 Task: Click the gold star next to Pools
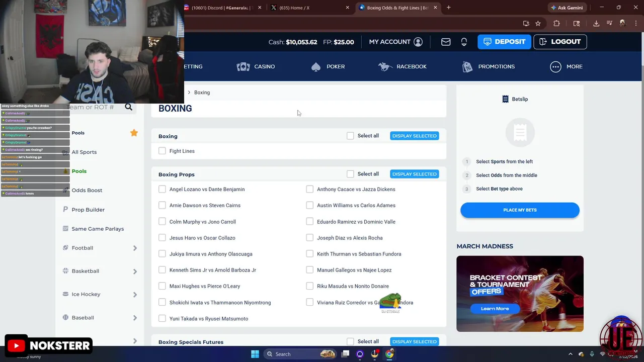pyautogui.click(x=134, y=133)
